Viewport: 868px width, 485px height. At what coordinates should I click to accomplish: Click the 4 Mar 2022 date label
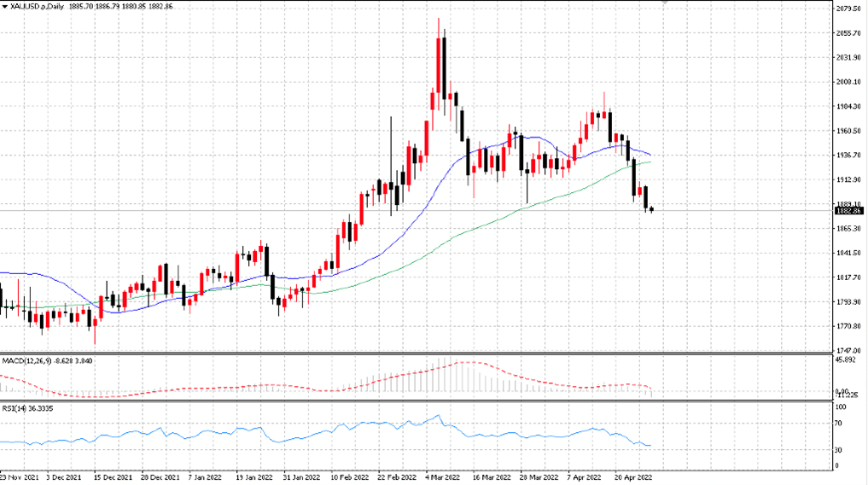(442, 477)
